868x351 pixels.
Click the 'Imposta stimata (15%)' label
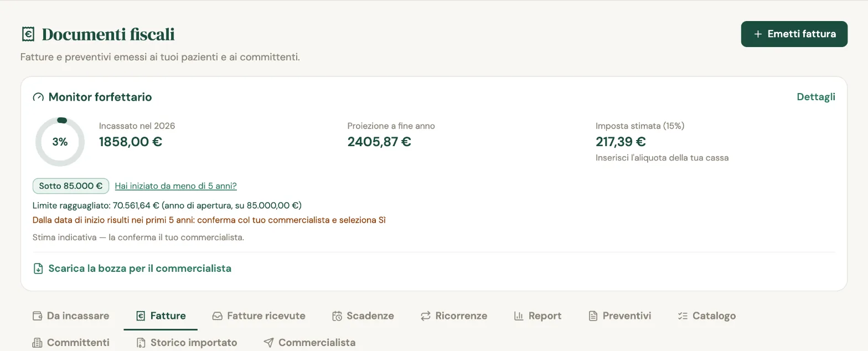(x=640, y=126)
